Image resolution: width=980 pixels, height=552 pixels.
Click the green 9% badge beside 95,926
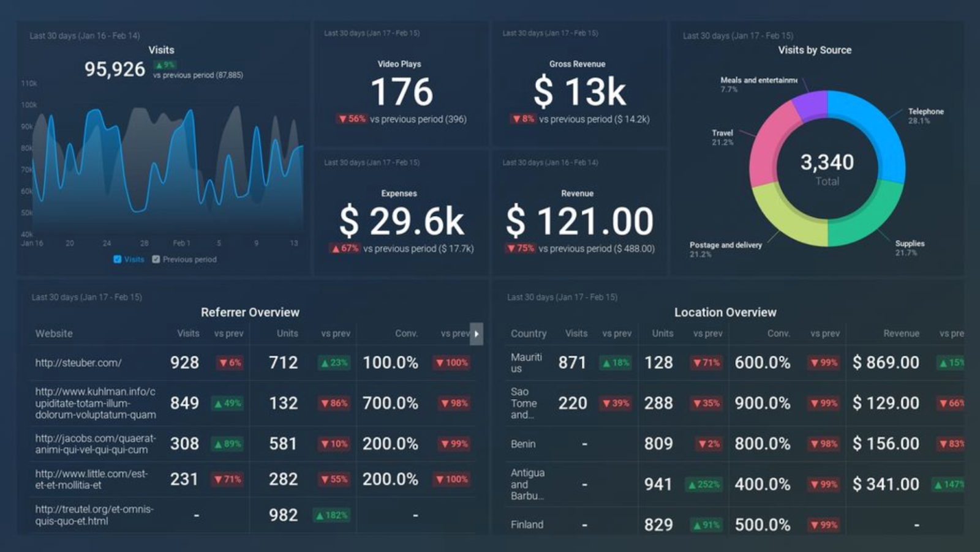click(165, 65)
